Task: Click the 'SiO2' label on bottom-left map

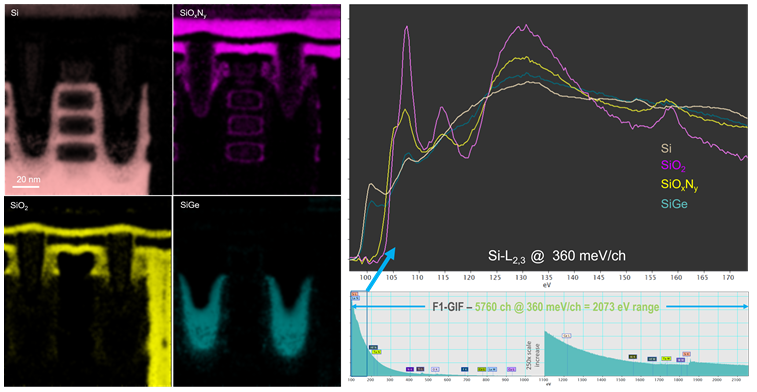Action: (19, 206)
